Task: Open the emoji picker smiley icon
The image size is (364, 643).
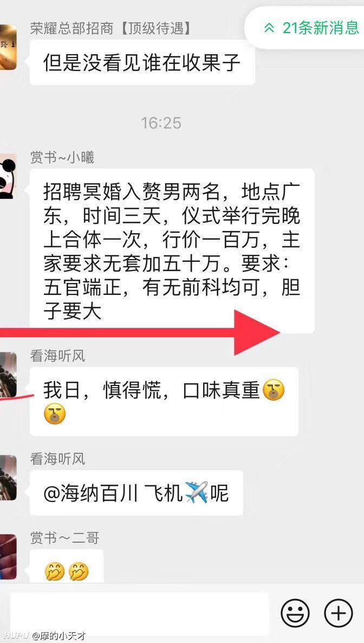Action: [295, 613]
